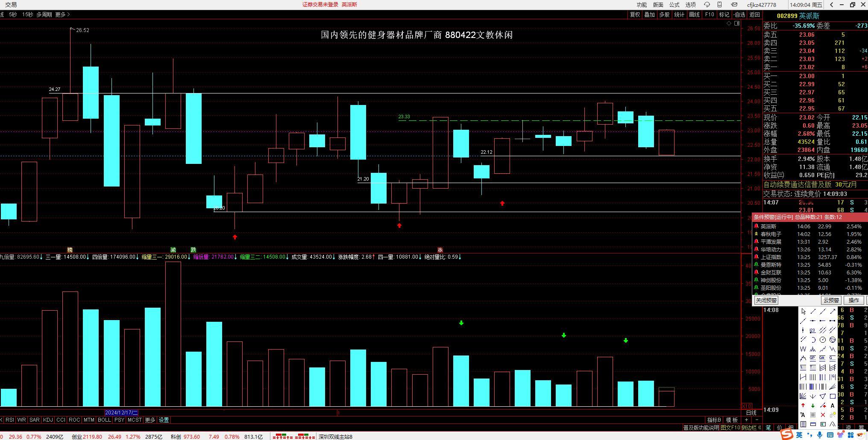The image size is (868, 440).
Task: Click 复权 in chart toolbar
Action: [x=635, y=15]
